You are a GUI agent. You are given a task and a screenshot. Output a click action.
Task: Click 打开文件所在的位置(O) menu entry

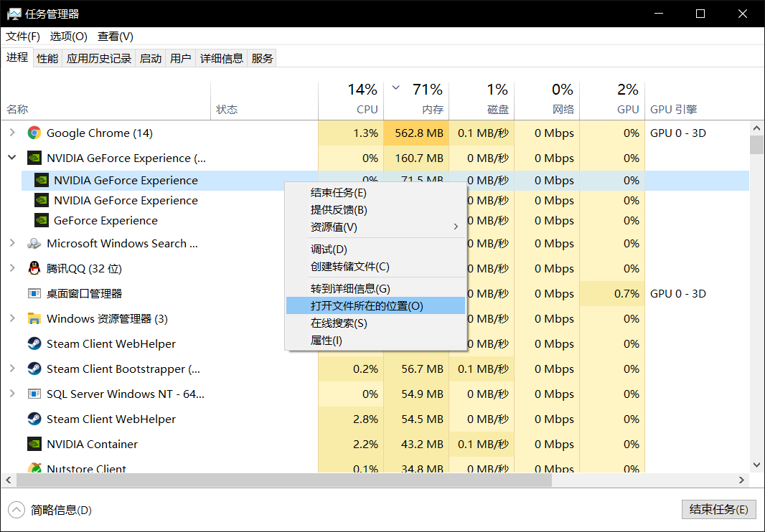(x=375, y=305)
